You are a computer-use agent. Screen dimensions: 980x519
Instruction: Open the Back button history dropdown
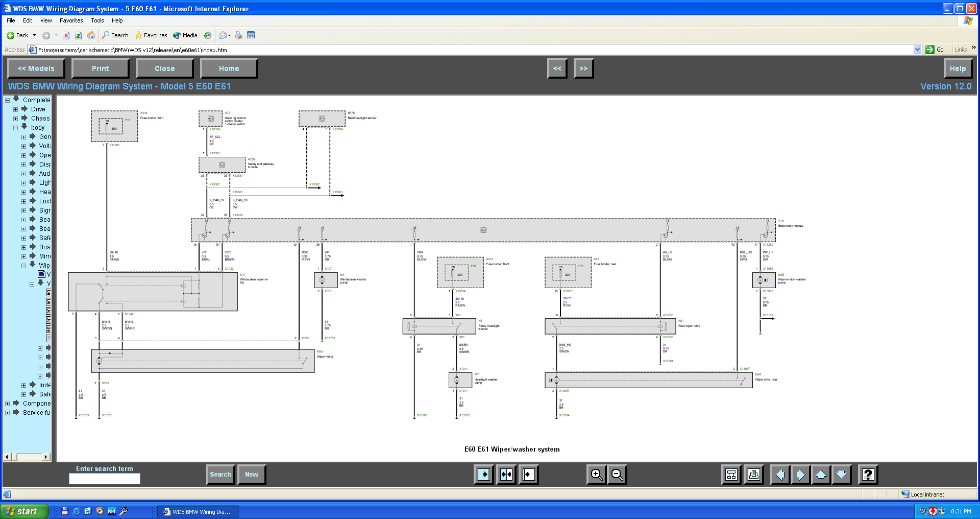coord(34,35)
